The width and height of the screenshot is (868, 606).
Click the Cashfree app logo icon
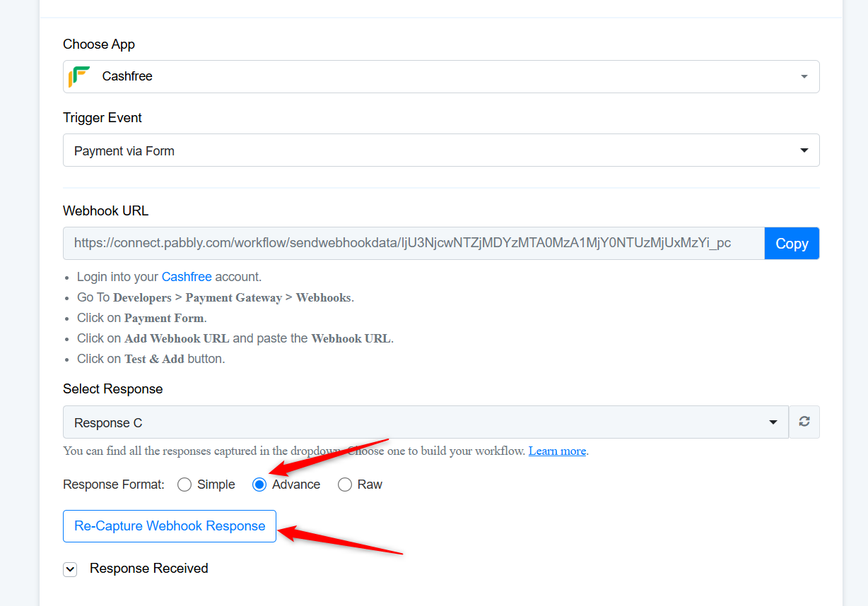(79, 76)
